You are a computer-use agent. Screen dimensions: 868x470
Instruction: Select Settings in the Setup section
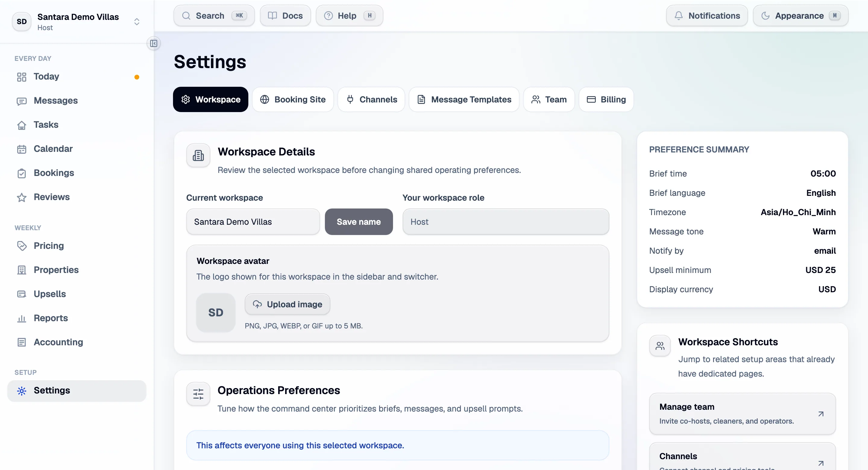tap(77, 390)
